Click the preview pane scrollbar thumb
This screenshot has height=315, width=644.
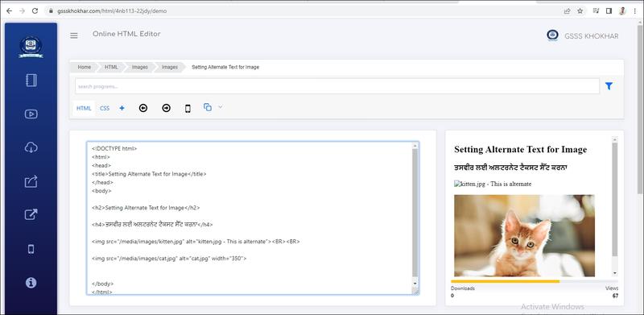(x=615, y=200)
